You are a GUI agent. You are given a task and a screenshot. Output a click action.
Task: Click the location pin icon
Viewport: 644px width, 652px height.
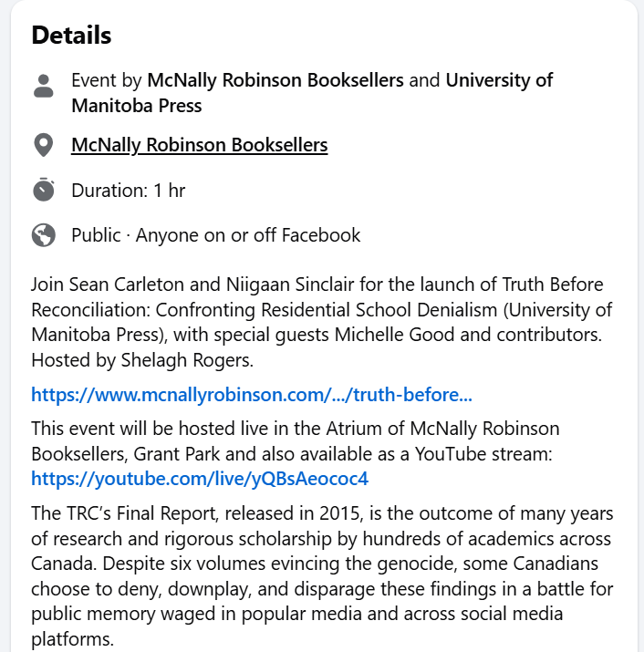[43, 145]
